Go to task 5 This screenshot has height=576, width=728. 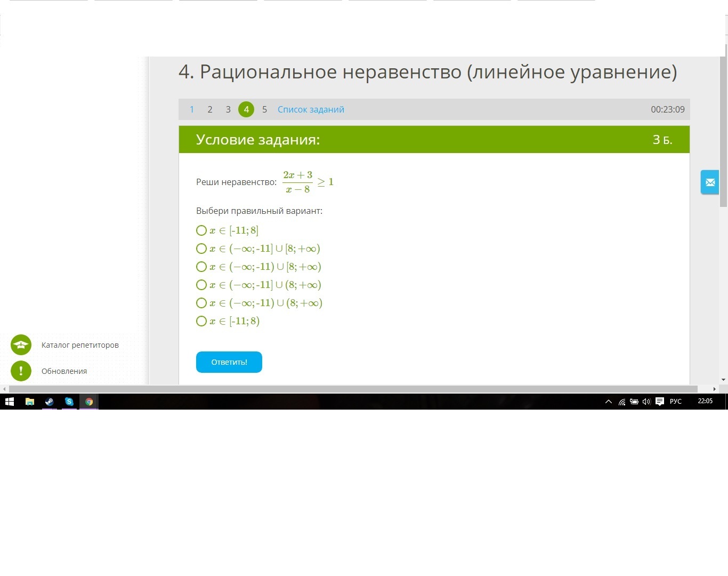(264, 109)
